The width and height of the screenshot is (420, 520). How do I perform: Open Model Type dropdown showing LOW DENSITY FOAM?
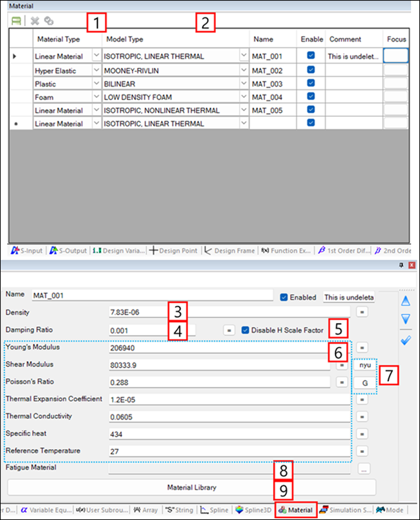tap(244, 96)
